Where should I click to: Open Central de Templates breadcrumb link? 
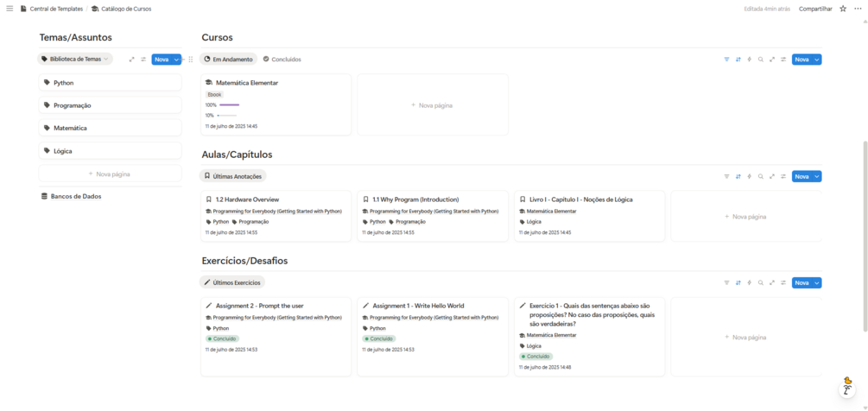tap(56, 9)
